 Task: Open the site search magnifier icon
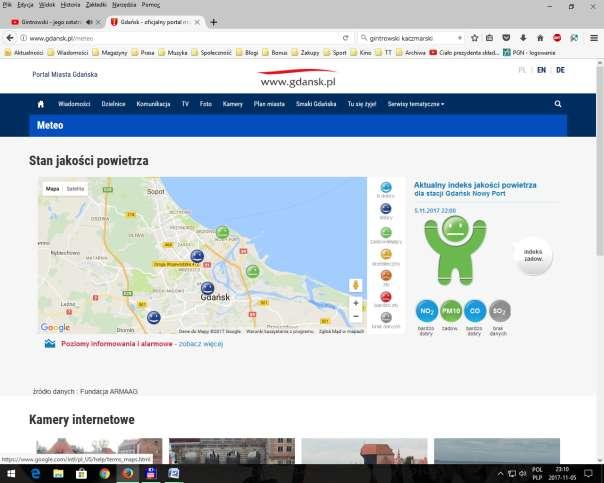558,104
